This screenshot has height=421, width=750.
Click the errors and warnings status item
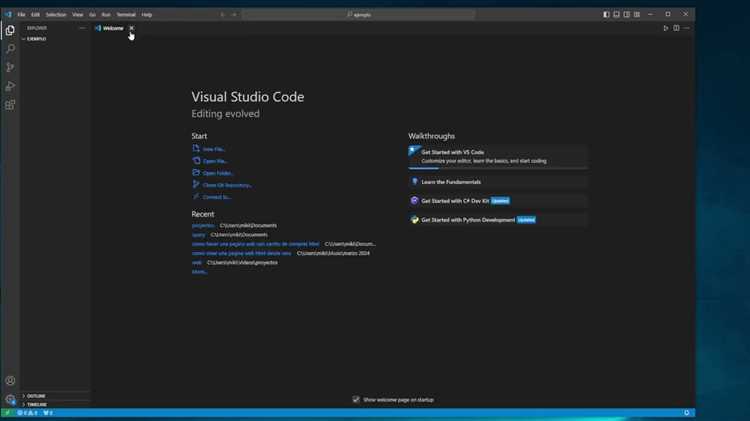click(27, 413)
